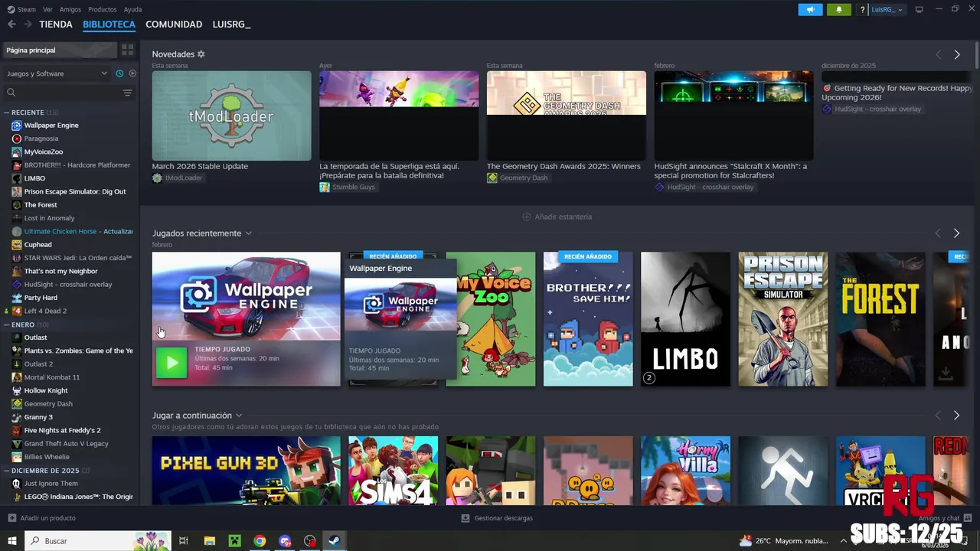Launch Wallpaper Engine with green play button
Screen dimensions: 980x551
click(x=171, y=363)
